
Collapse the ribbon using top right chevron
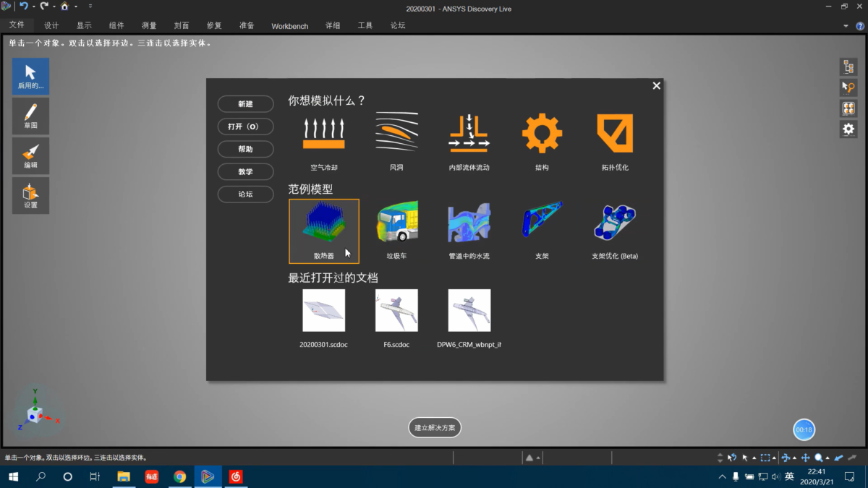coord(847,25)
